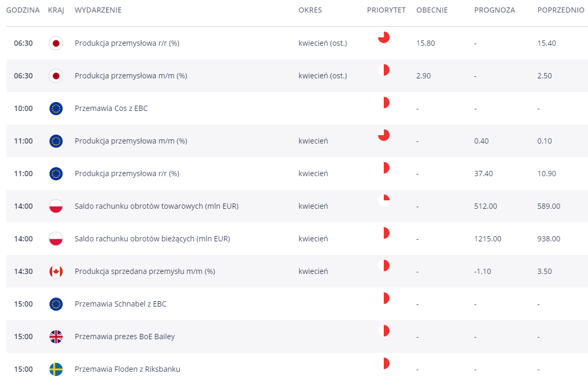Click the OBECNIE column header
Screen dimensions: 588x387
click(x=432, y=10)
